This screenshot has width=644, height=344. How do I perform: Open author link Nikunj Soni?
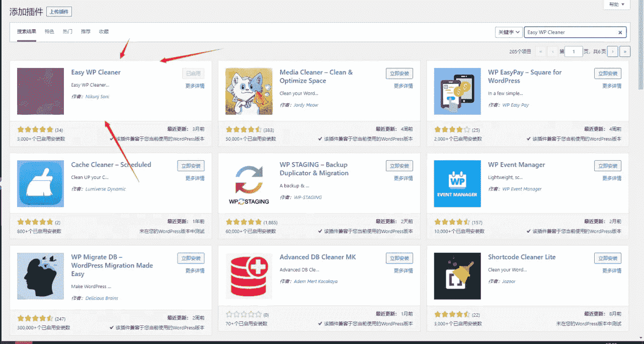pyautogui.click(x=97, y=97)
